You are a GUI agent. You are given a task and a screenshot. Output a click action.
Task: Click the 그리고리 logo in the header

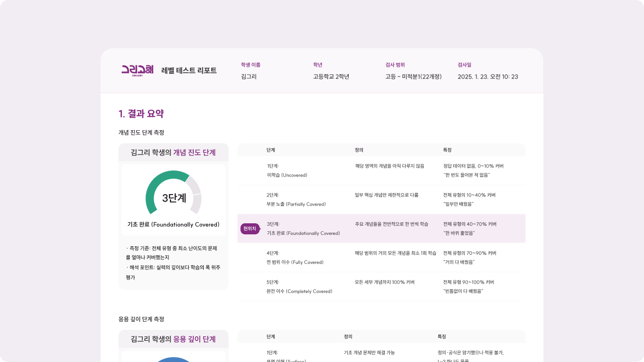coord(137,70)
